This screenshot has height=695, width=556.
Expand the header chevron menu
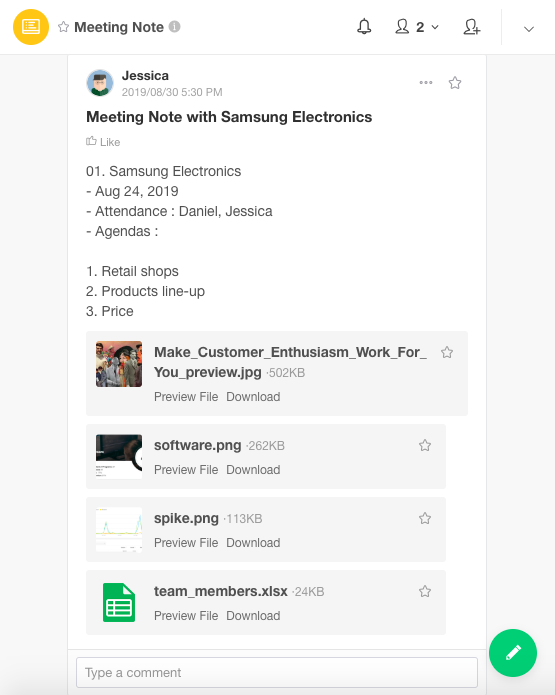[529, 29]
